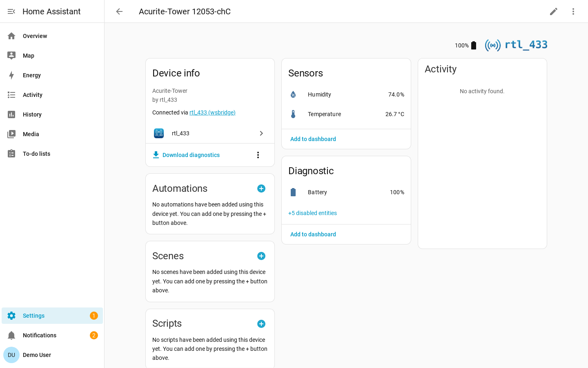
Task: Click the download arrow icon
Action: click(156, 155)
